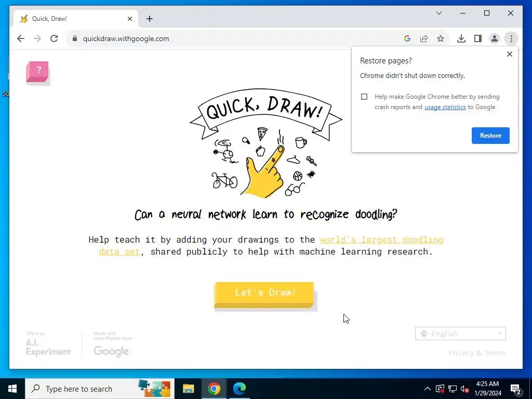Open taskbar clock showing 4:25 AM

click(487, 389)
